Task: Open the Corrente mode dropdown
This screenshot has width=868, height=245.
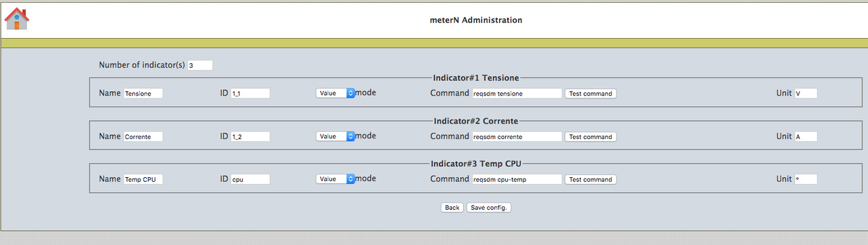Action: [x=336, y=136]
